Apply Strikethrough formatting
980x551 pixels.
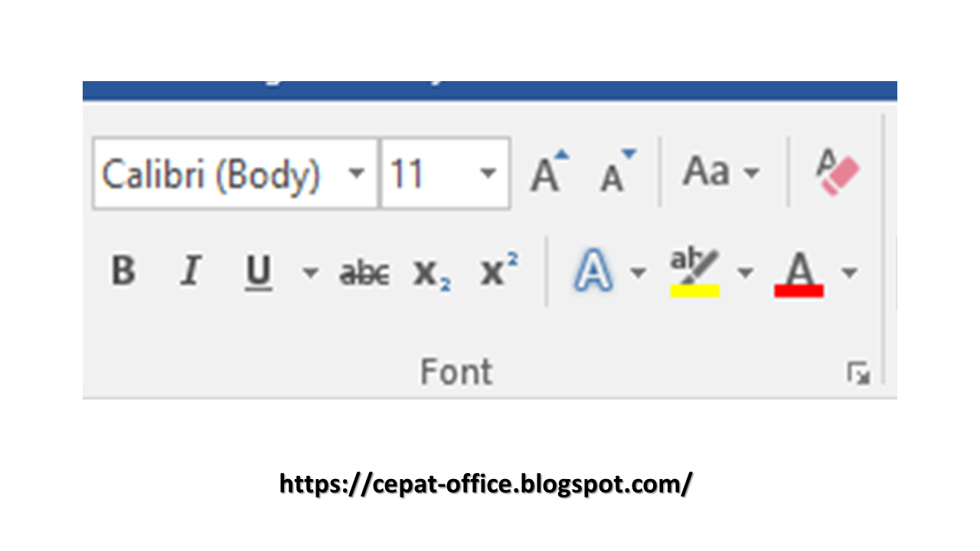click(x=363, y=272)
